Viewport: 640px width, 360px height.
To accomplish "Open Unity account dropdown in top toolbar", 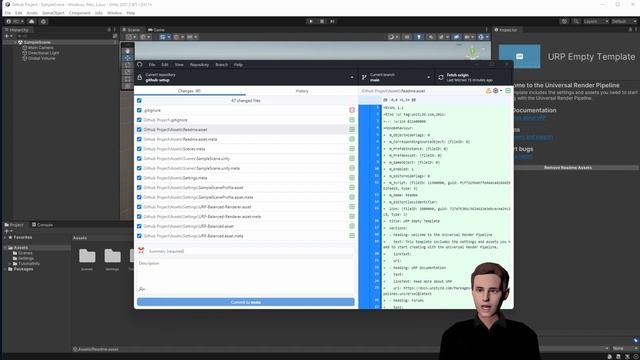I will click(15, 21).
